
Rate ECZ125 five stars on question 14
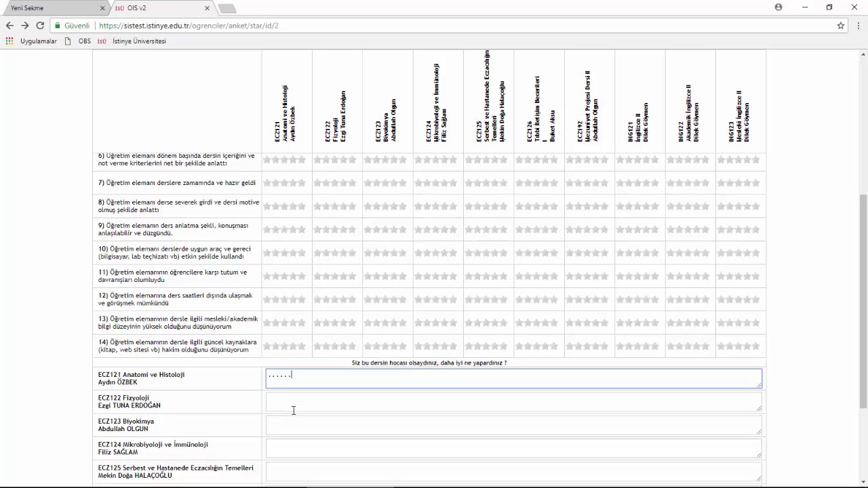point(504,346)
